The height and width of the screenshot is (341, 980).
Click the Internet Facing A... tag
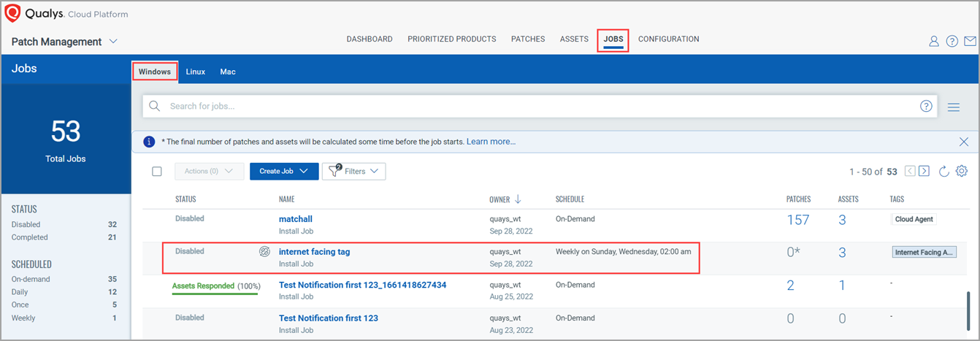924,252
